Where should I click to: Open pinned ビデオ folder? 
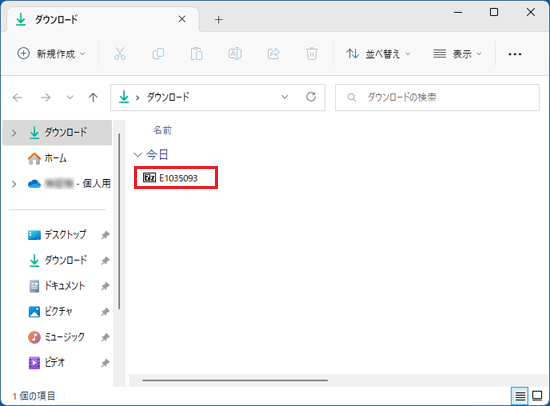point(47,362)
